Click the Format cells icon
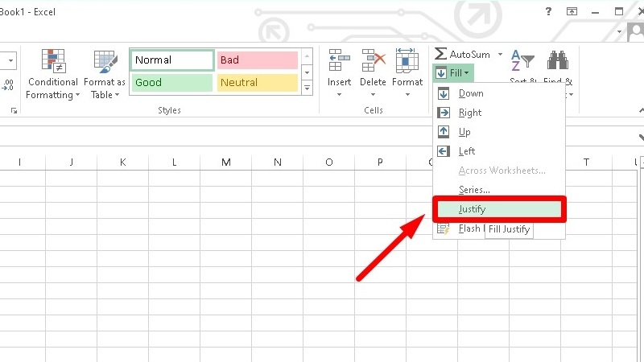 [x=407, y=60]
